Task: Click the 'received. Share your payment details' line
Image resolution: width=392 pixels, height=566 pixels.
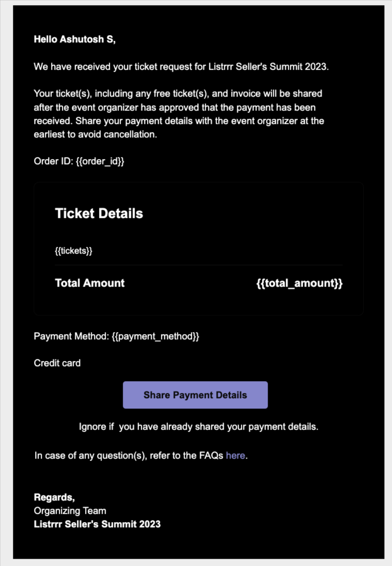Action: (178, 121)
